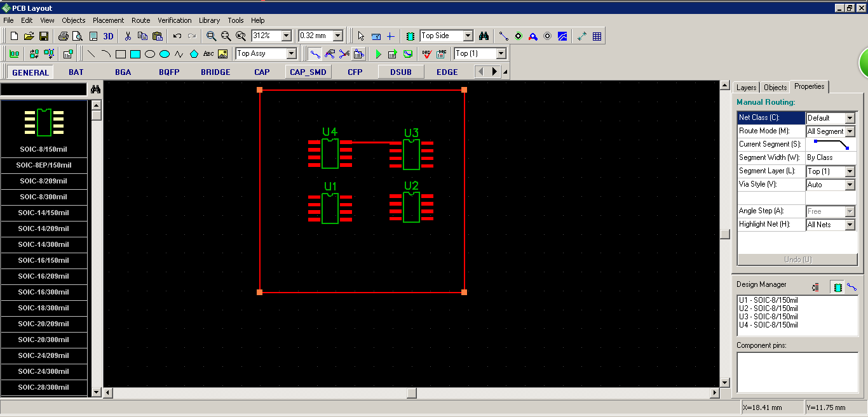This screenshot has width=868, height=417.
Task: Save the layout with the floppy icon
Action: pyautogui.click(x=44, y=36)
